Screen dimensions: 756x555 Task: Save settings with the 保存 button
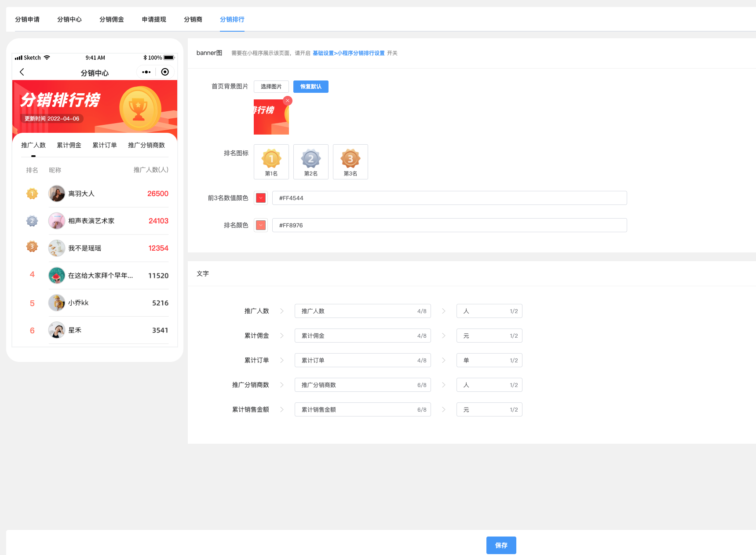pos(501,545)
